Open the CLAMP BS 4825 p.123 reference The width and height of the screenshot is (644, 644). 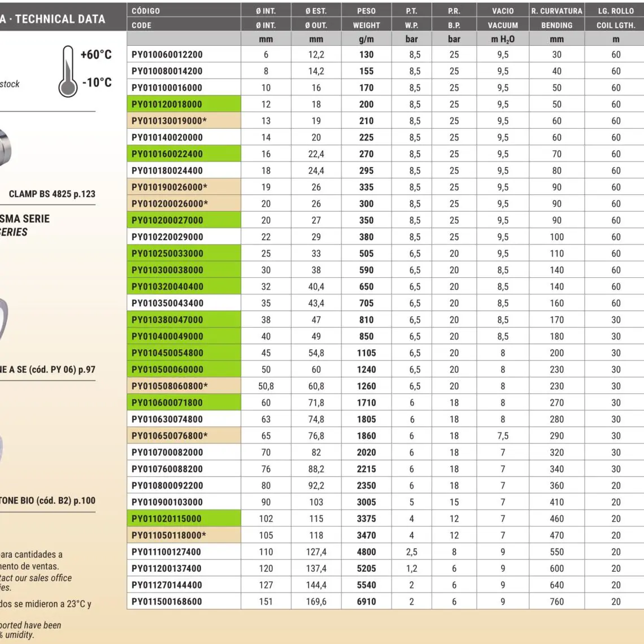coord(52,194)
